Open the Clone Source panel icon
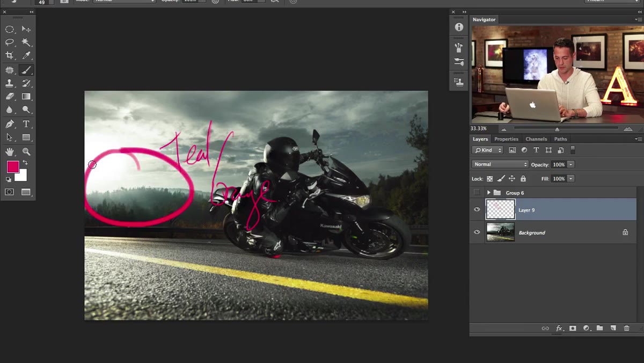This screenshot has width=644, height=363. click(x=459, y=82)
